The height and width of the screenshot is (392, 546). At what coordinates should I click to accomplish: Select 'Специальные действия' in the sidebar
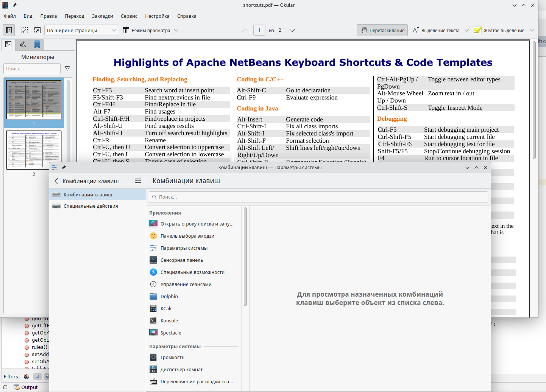90,206
